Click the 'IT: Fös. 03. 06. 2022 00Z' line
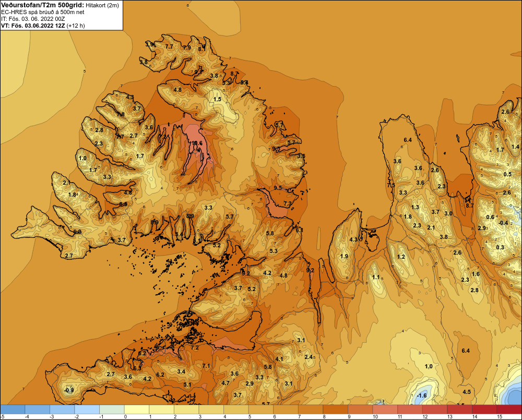 tap(33, 19)
